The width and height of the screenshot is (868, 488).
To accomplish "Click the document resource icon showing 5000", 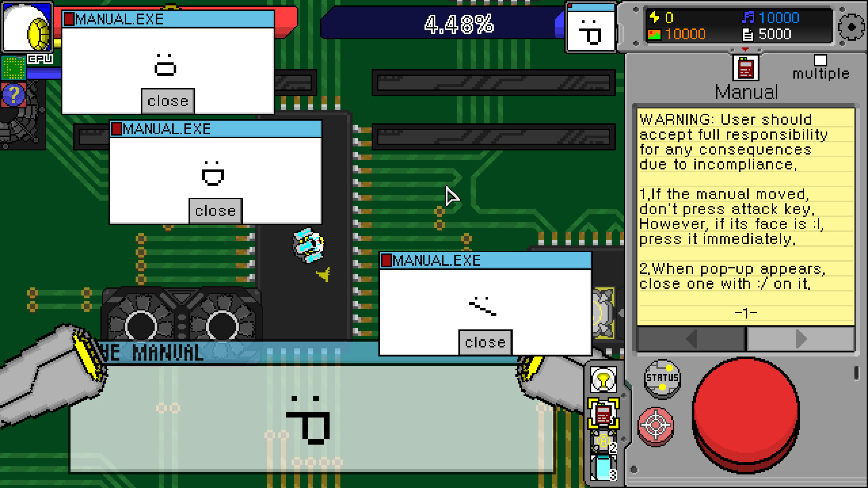I will pyautogui.click(x=748, y=34).
